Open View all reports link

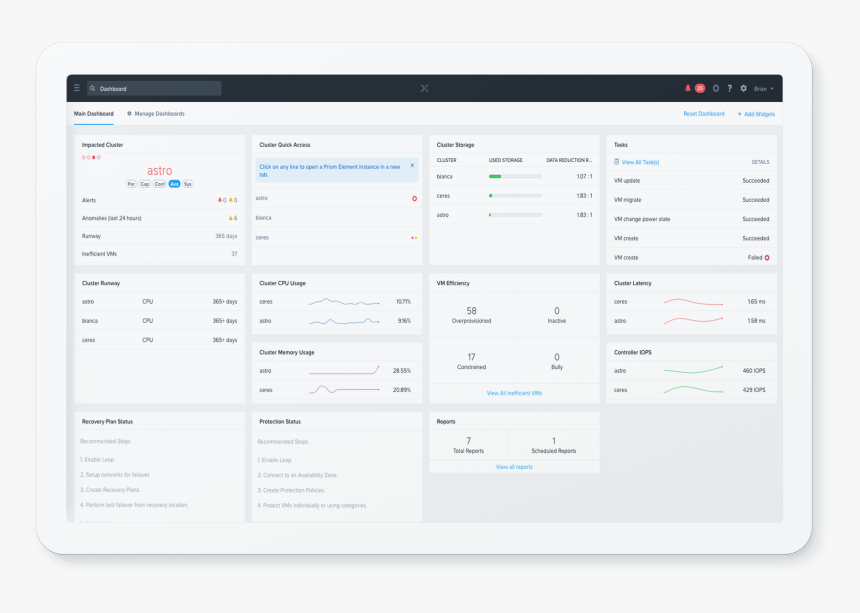tap(514, 467)
